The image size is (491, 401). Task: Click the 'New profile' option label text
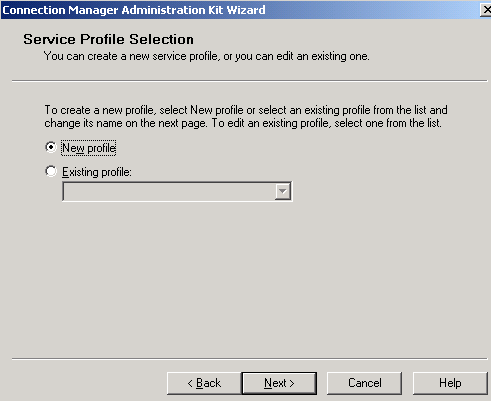(89, 148)
